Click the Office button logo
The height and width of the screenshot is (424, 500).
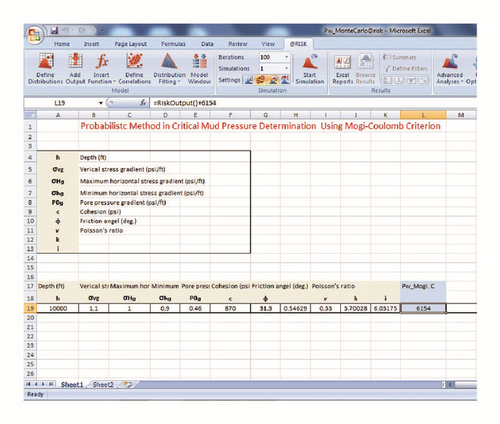34,35
